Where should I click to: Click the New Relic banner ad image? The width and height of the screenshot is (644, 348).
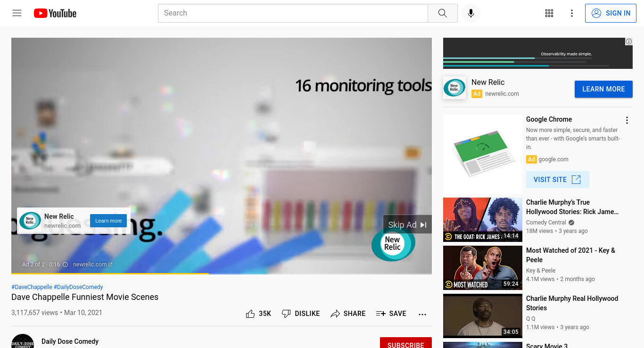tap(538, 53)
